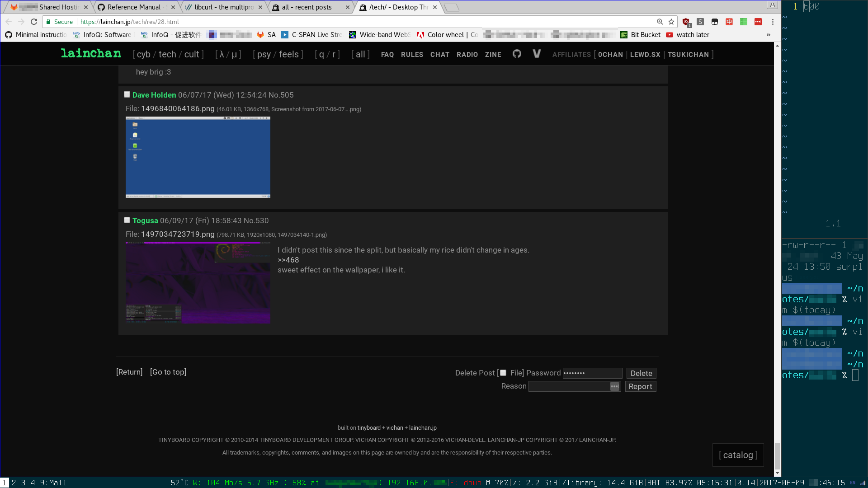Reload the page with refresh icon
The image size is (868, 488).
click(34, 22)
